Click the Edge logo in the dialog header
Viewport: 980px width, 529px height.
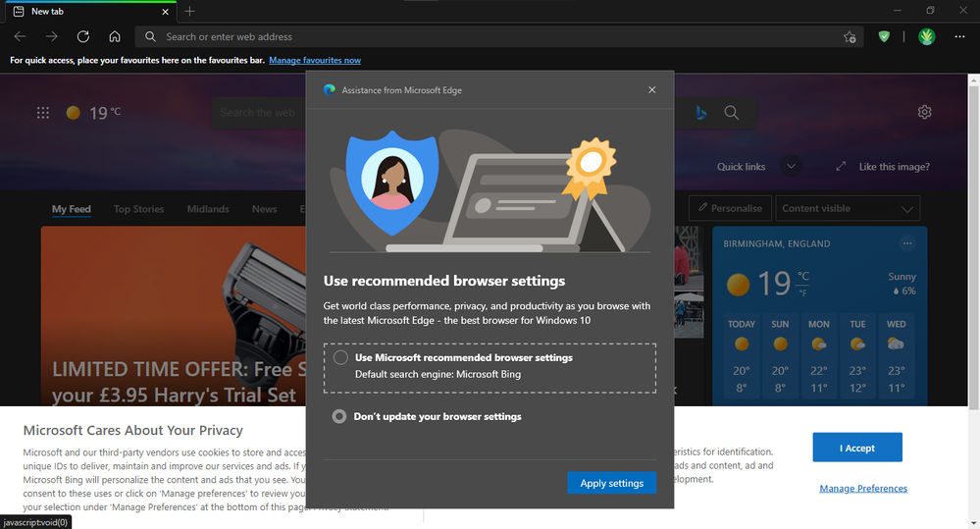(330, 90)
